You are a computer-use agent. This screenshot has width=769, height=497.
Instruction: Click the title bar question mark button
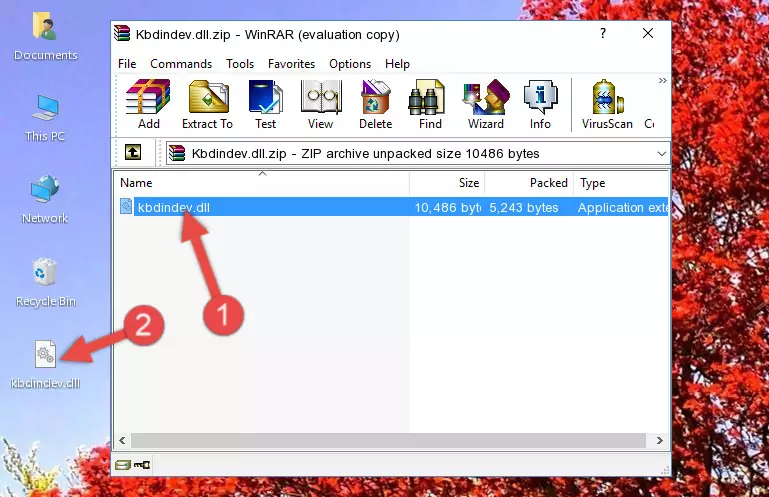pyautogui.click(x=603, y=33)
